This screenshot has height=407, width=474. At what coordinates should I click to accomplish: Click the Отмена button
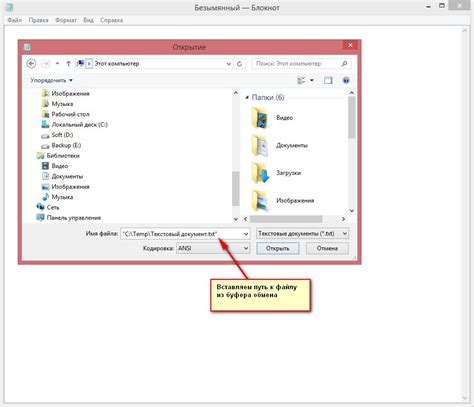click(x=327, y=248)
